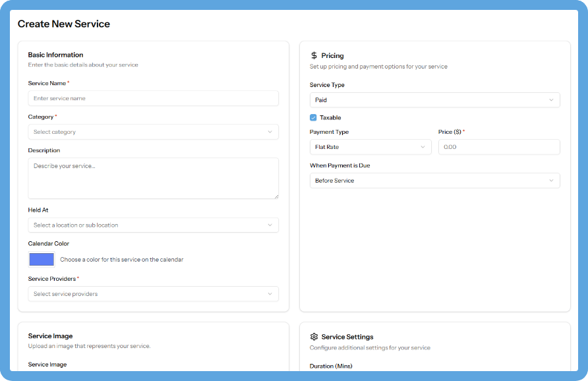Select the blue Calendar Color swatch
Screen dimensions: 588x381
click(41, 259)
